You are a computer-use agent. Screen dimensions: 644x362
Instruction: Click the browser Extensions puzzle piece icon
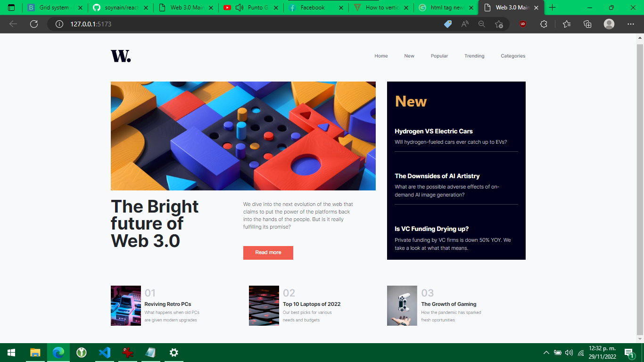[544, 24]
